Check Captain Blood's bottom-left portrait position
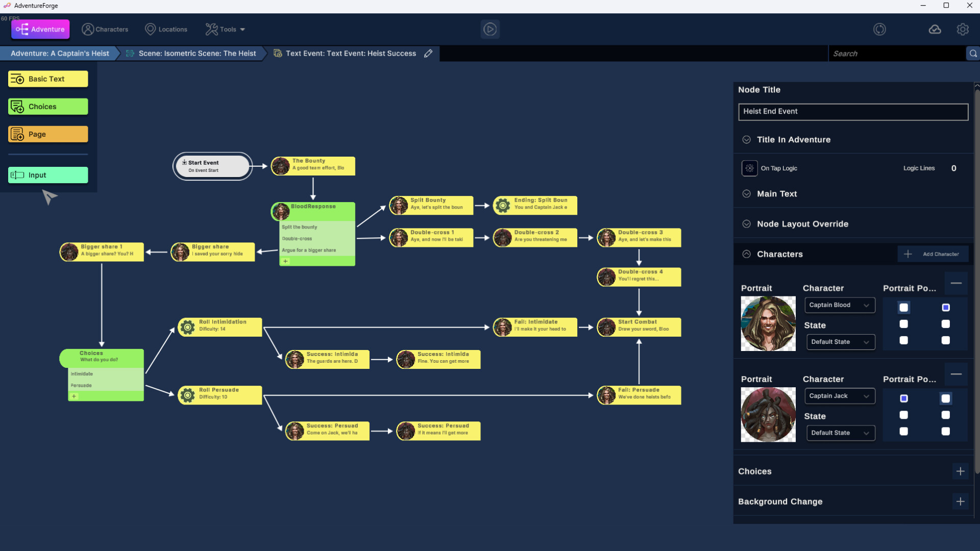This screenshot has width=980, height=551. point(904,340)
